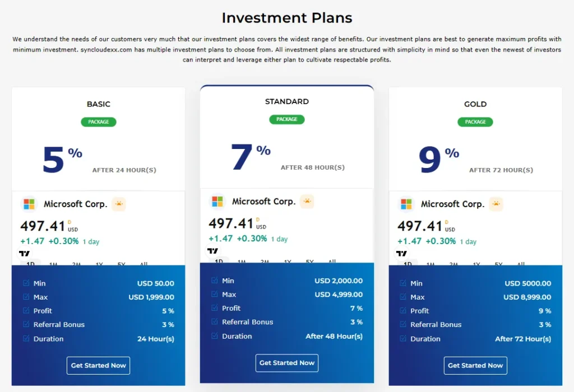Open the TradingView logo in the Basic card
Screen dimensions: 574x392
(25, 253)
